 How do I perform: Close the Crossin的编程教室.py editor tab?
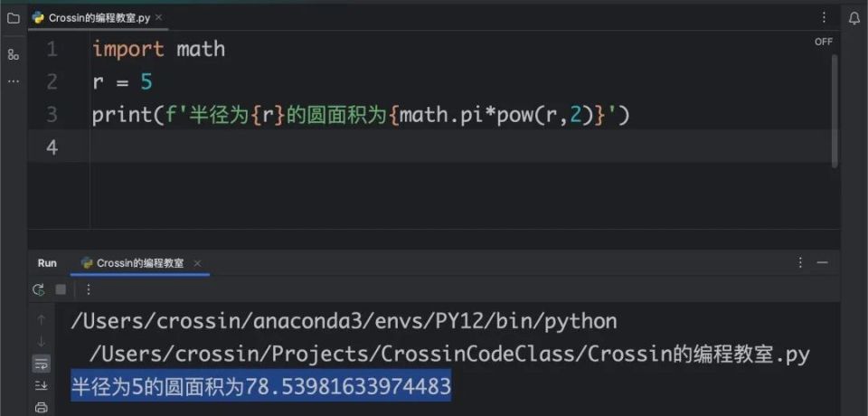pos(158,18)
